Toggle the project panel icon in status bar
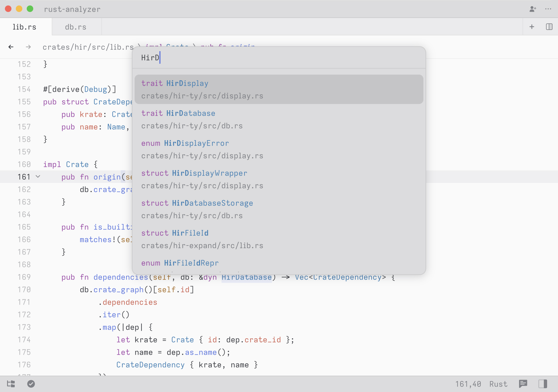558x392 pixels. point(11,384)
